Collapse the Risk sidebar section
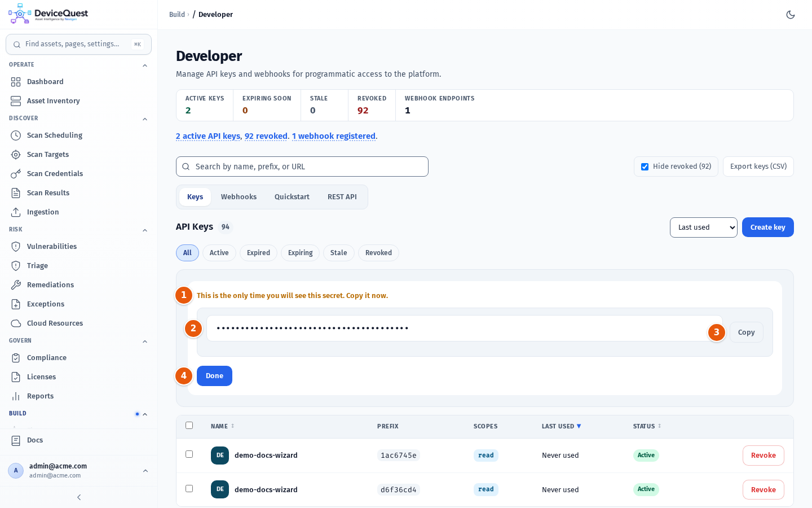The height and width of the screenshot is (508, 812). (x=145, y=230)
